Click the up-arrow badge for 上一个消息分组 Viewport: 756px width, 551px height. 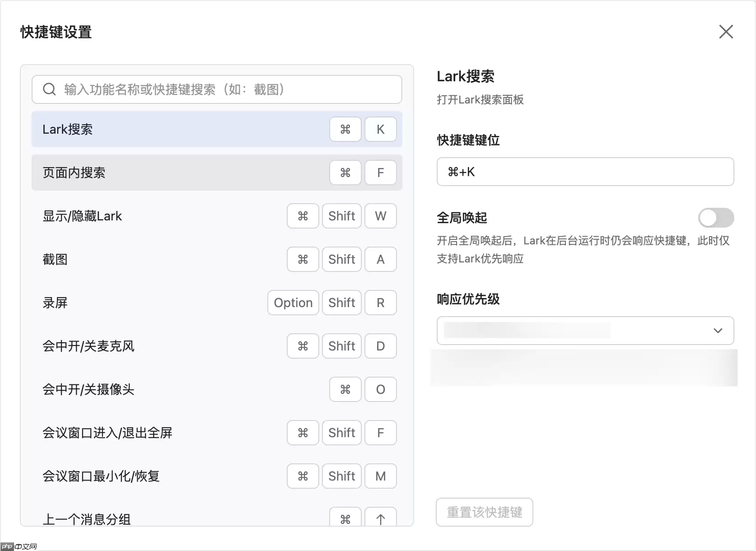tap(380, 519)
